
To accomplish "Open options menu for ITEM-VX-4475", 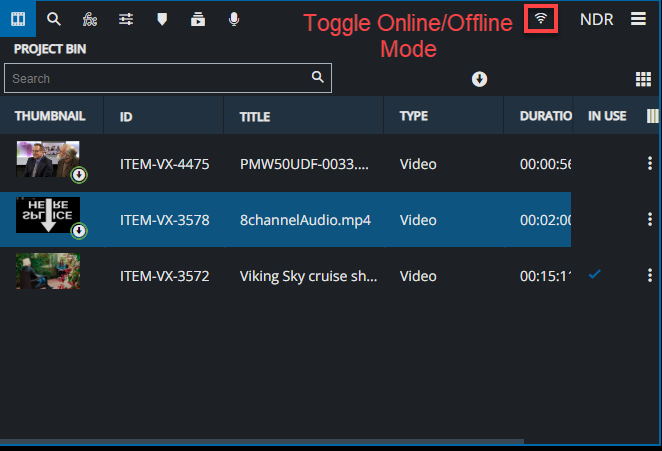I will (x=650, y=164).
